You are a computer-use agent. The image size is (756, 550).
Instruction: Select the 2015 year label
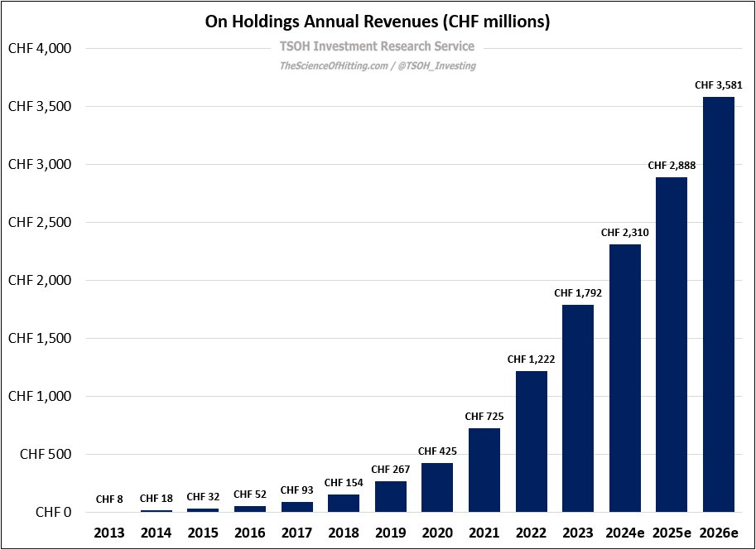(203, 533)
